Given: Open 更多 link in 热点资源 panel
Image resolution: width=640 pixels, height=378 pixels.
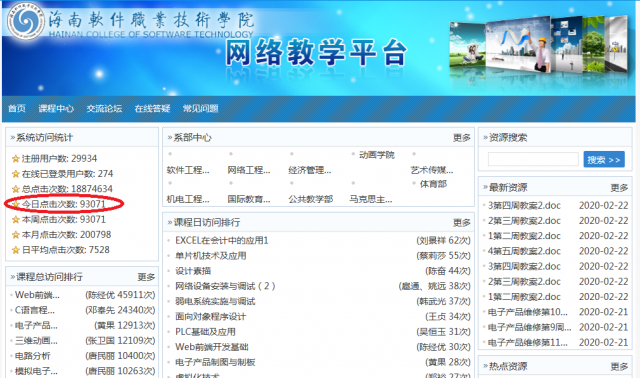Looking at the screenshot, I should (619, 367).
